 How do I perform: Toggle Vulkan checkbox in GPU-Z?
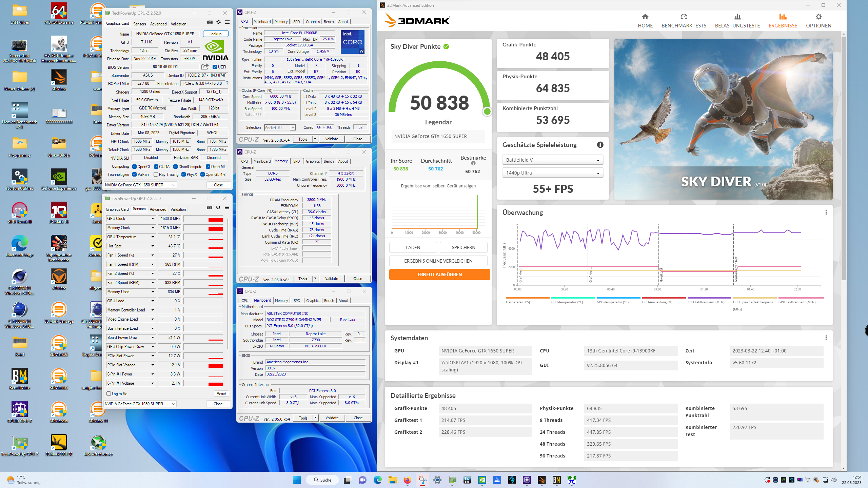pyautogui.click(x=134, y=175)
